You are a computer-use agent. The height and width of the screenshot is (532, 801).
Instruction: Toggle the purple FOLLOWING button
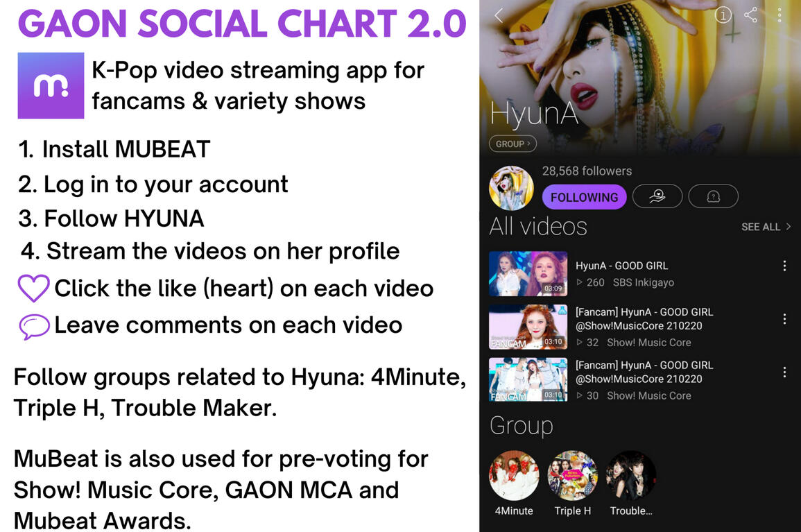click(x=585, y=197)
